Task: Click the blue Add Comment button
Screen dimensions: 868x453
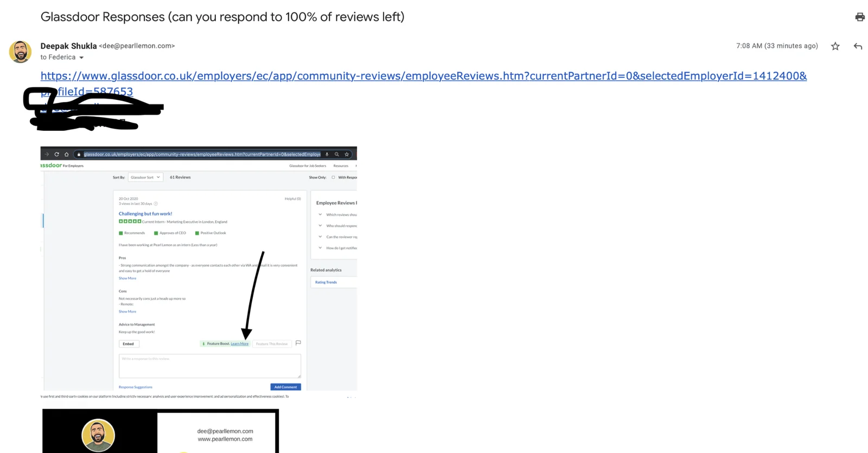Action: (285, 387)
